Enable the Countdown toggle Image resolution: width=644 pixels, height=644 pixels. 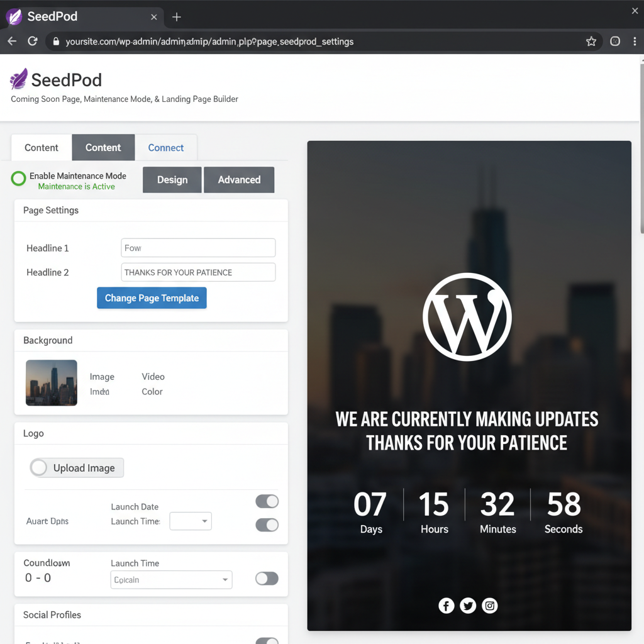pos(267,578)
